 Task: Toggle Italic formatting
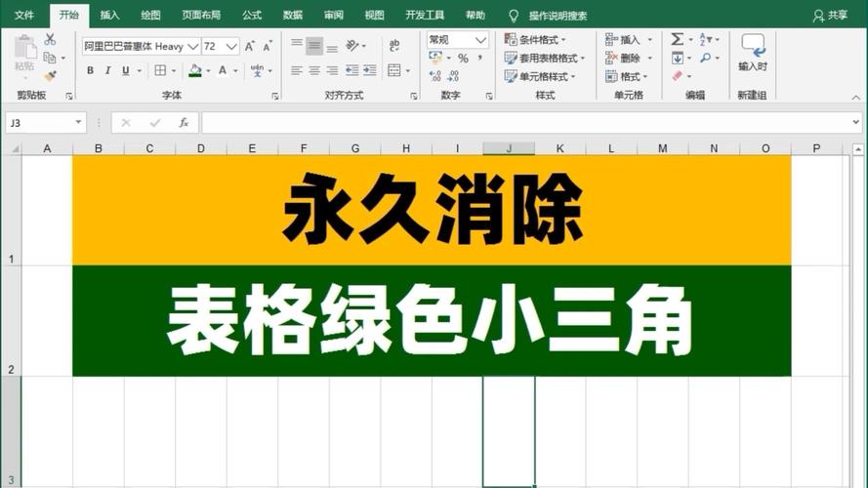tap(108, 70)
